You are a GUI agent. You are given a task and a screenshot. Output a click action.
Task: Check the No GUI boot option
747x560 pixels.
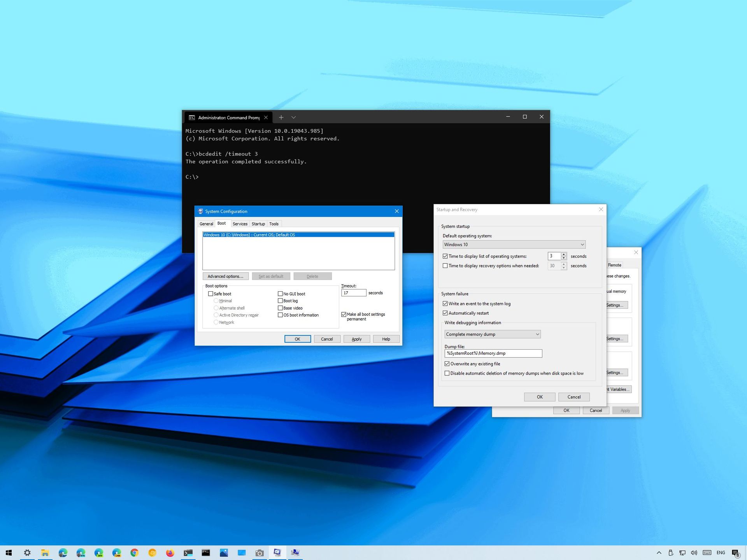tap(280, 294)
